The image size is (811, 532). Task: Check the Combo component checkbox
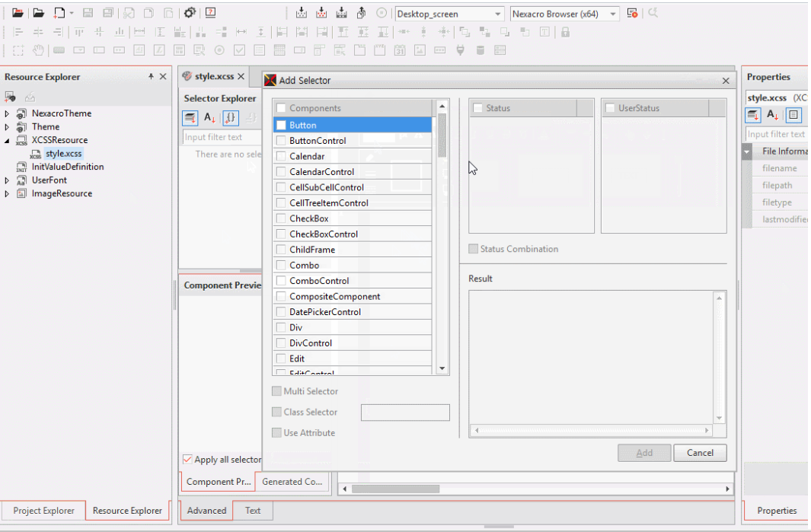(281, 265)
